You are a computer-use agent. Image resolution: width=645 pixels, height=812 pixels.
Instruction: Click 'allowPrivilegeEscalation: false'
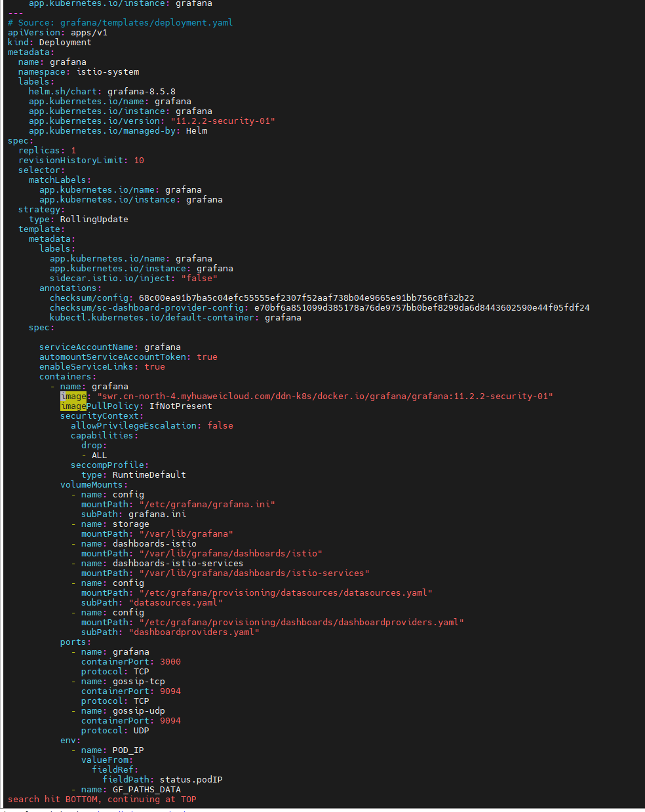152,425
